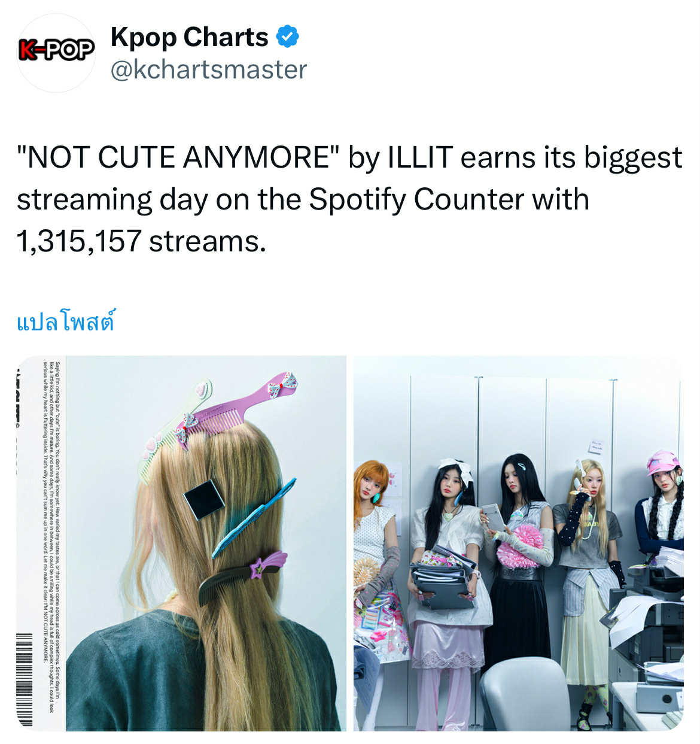
Task: Open the blonde hair album cover image
Action: (x=182, y=543)
